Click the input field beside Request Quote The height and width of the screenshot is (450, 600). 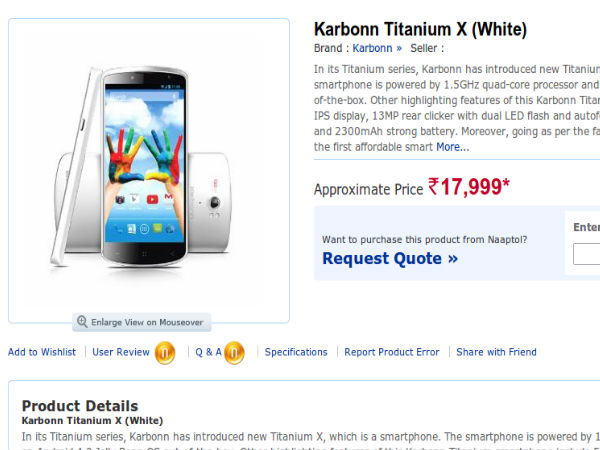pos(587,254)
